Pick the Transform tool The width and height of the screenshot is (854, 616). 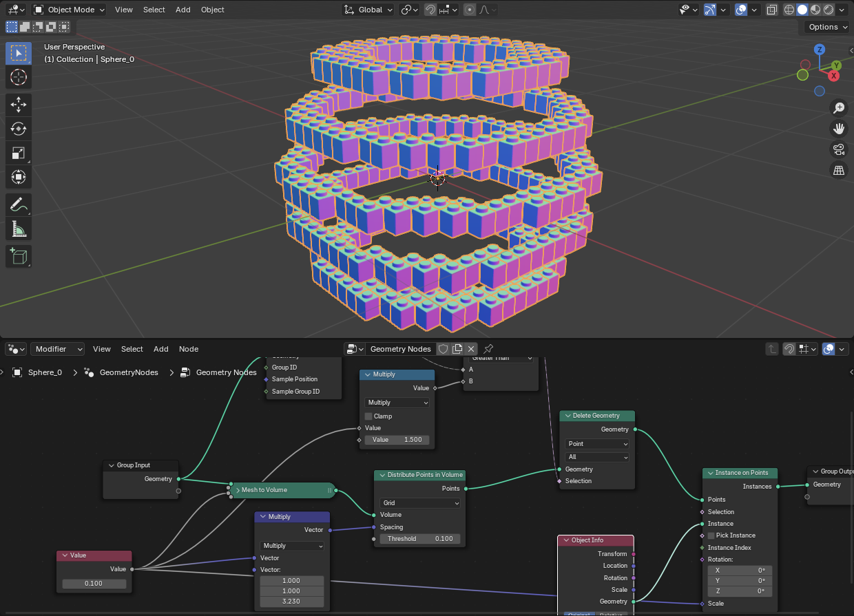tap(19, 178)
